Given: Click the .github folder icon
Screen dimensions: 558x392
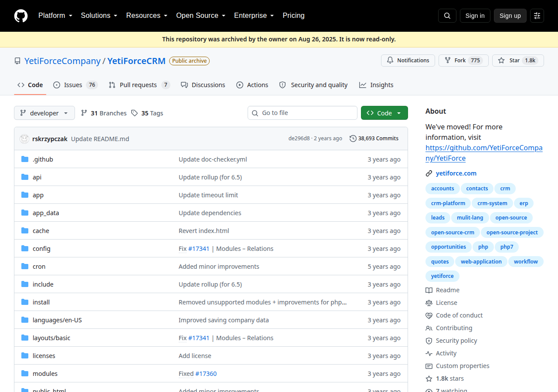Looking at the screenshot, I should click(25, 159).
